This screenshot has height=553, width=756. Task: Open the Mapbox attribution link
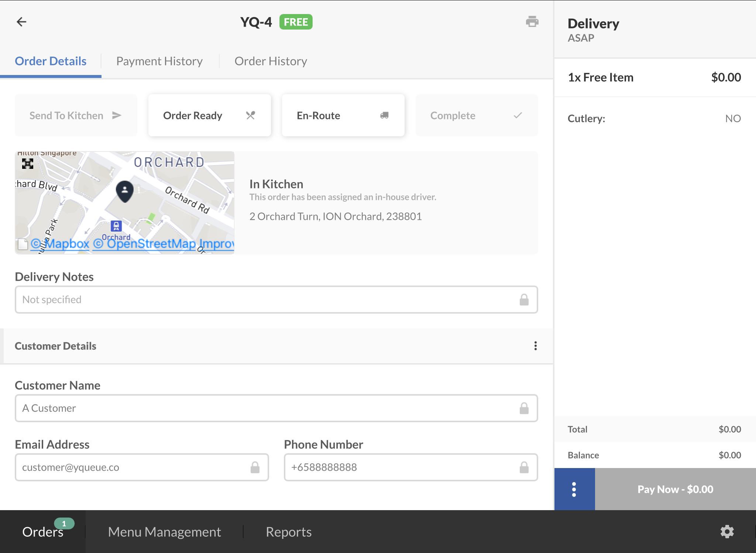[x=61, y=244]
